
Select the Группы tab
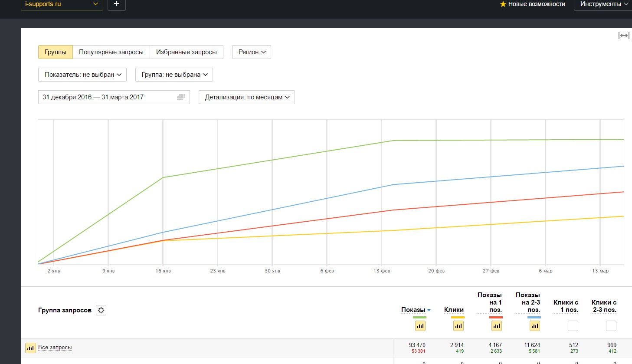point(56,52)
